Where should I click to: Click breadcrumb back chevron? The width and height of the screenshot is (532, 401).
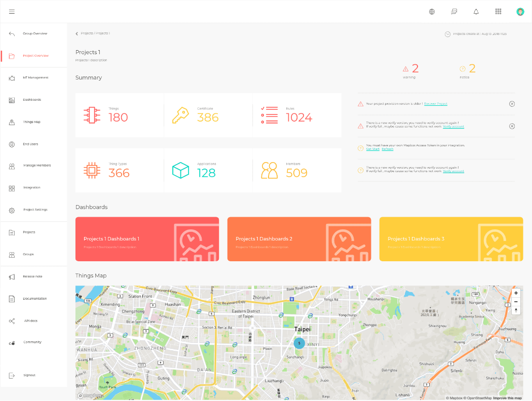coord(77,33)
